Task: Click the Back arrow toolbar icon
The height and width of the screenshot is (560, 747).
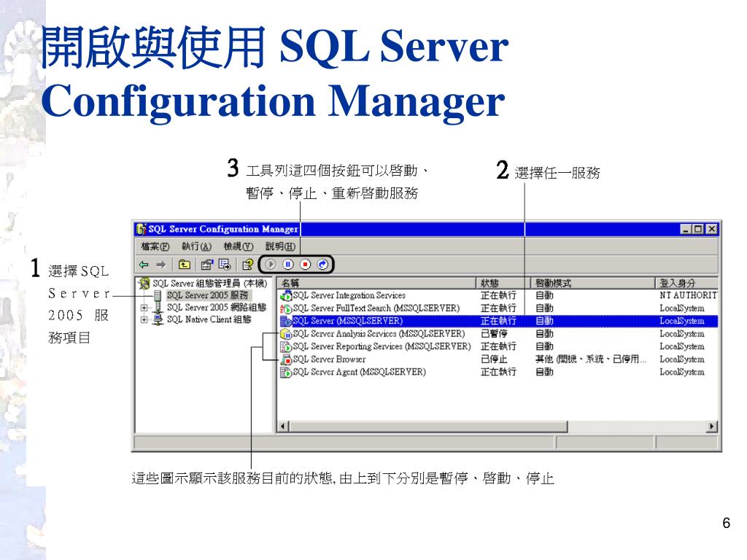Action: 144,264
